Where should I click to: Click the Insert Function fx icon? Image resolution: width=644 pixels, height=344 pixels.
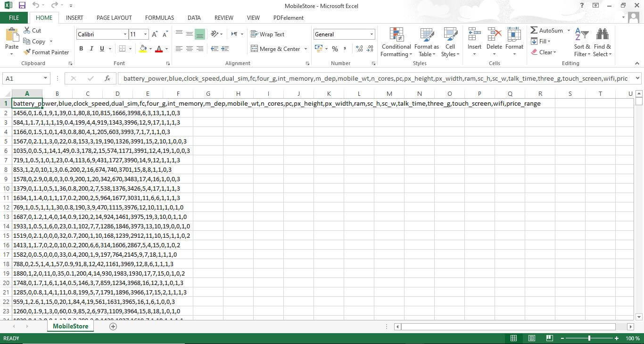point(107,79)
